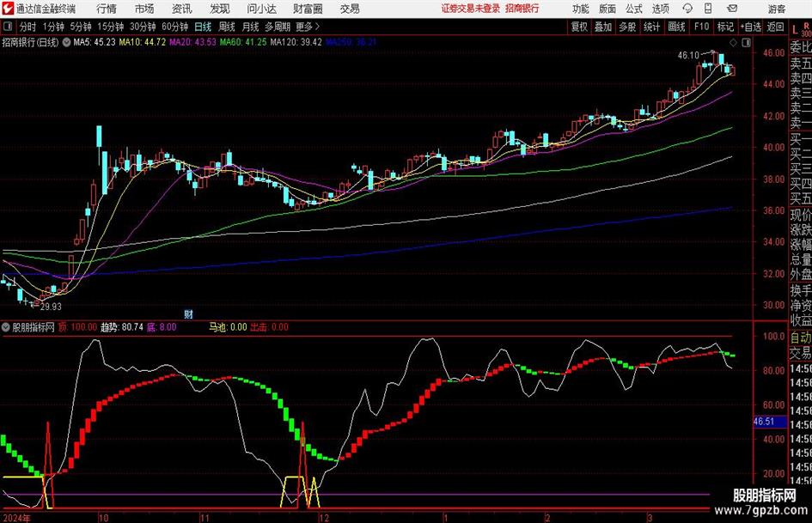The image size is (812, 523).
Task: Open the 公式 menu
Action: point(634,9)
